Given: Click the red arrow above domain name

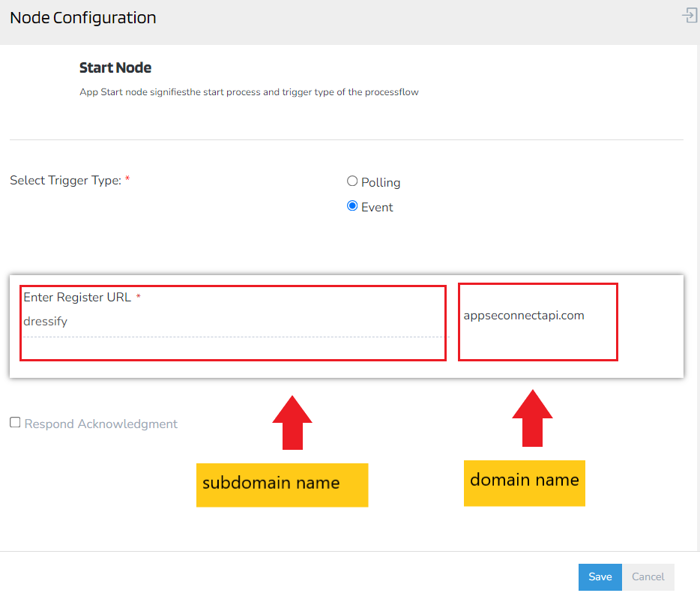Looking at the screenshot, I should pos(532,418).
